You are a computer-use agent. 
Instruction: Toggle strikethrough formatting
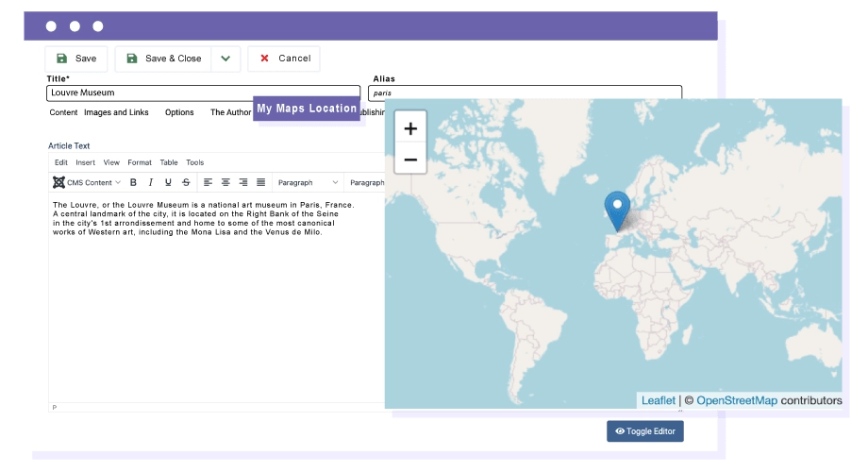pyautogui.click(x=186, y=182)
